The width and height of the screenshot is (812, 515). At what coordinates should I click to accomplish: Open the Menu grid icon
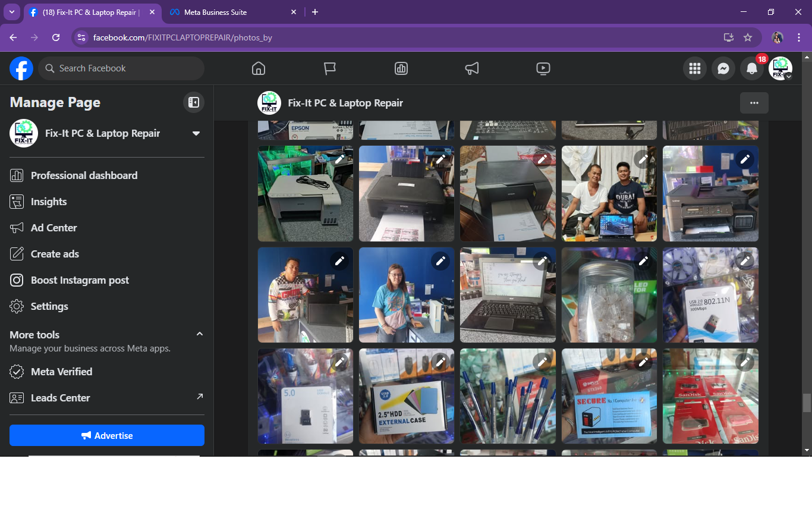point(695,68)
